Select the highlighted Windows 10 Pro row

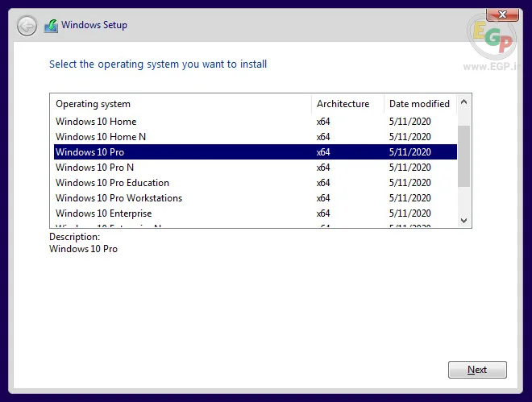pos(256,151)
